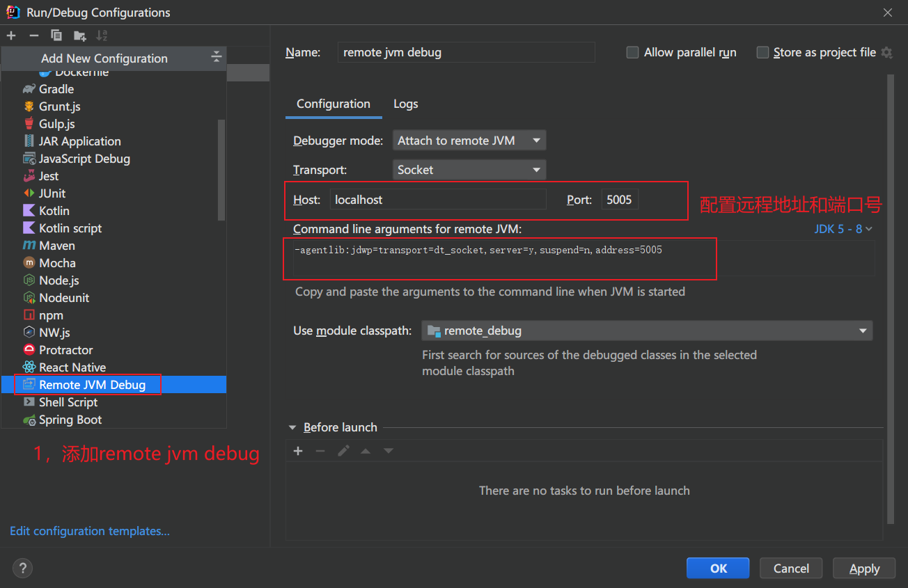The image size is (908, 588).
Task: Click the Apply button
Action: pyautogui.click(x=864, y=569)
